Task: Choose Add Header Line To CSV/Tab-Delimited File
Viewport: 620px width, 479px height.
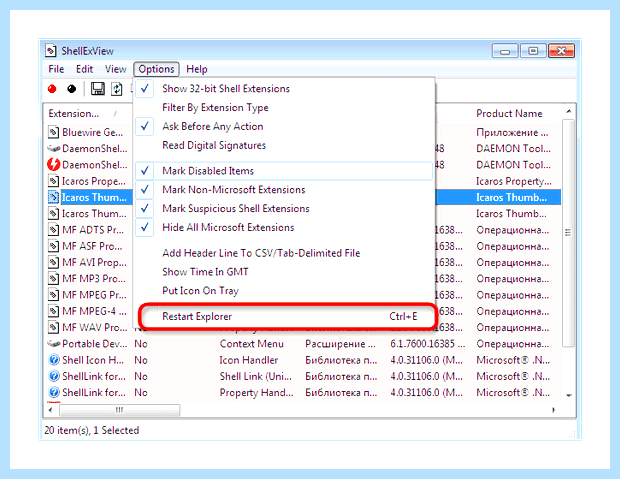Action: (284, 253)
